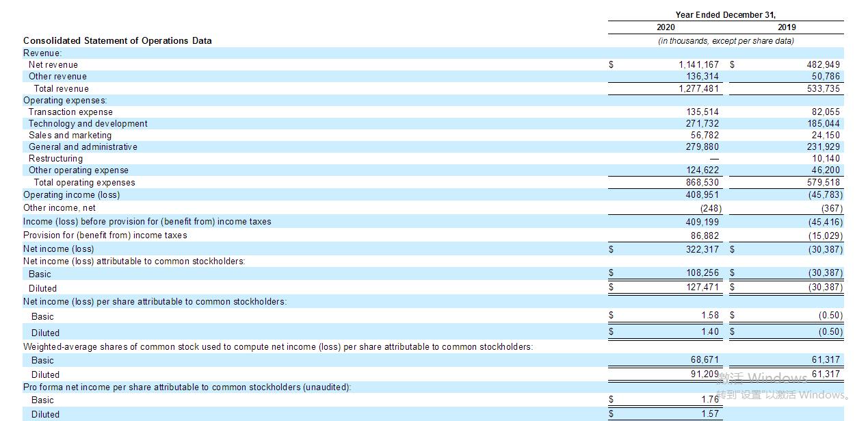Click the net income value 322,317

(x=702, y=250)
